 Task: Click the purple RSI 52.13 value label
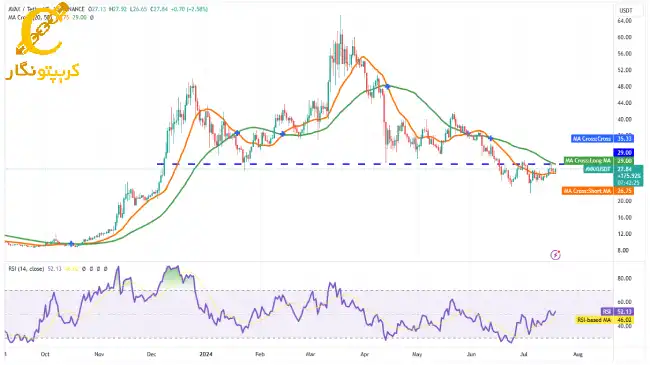tap(617, 311)
